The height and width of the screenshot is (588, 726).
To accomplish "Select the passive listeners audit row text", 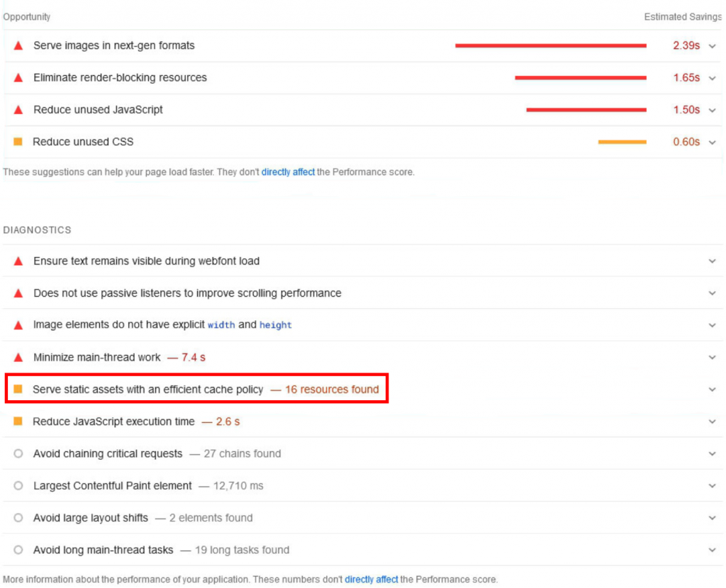I will (x=187, y=293).
